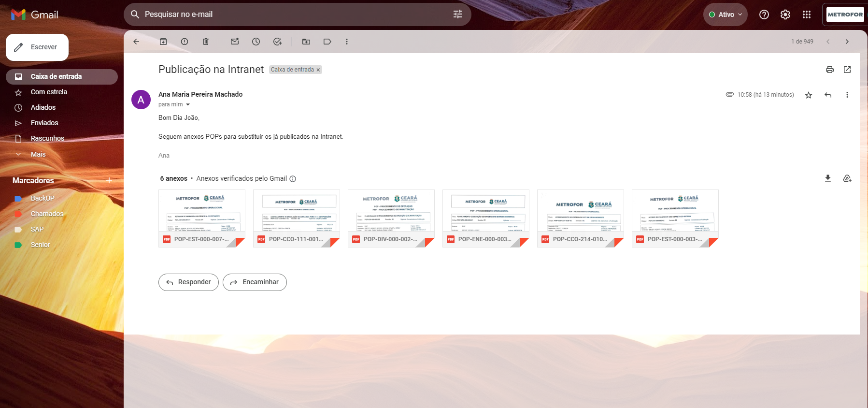Mark the email as unread

click(x=235, y=42)
